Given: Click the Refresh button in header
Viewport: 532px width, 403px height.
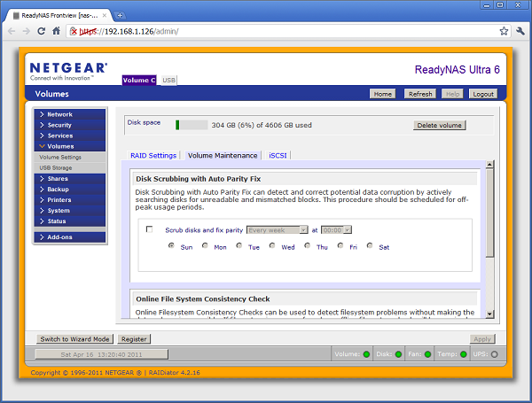Looking at the screenshot, I should [420, 94].
